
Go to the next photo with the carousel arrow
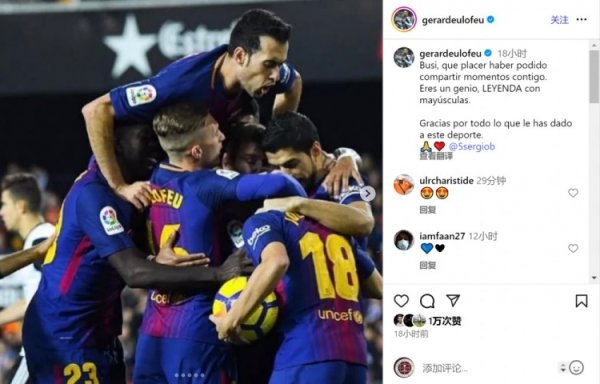(367, 194)
